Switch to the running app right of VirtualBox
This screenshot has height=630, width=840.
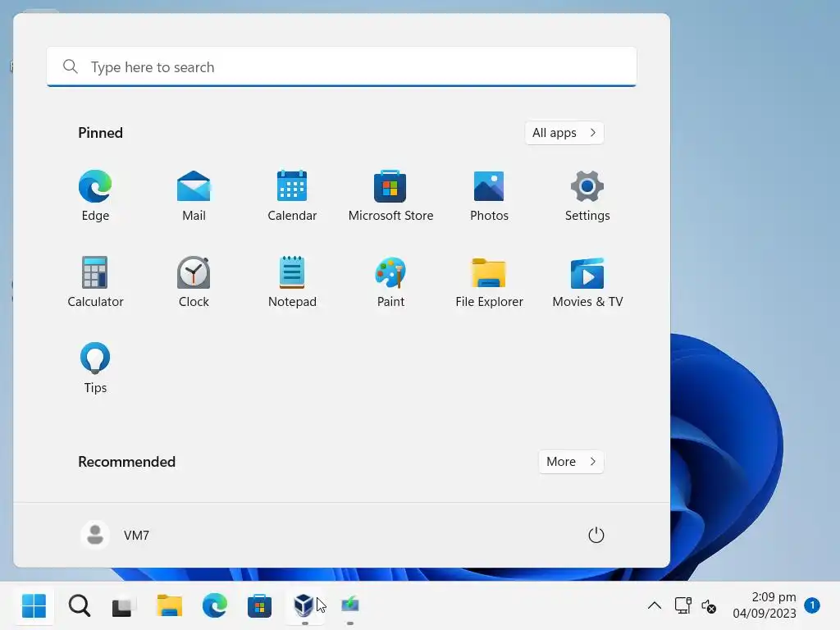(x=349, y=606)
